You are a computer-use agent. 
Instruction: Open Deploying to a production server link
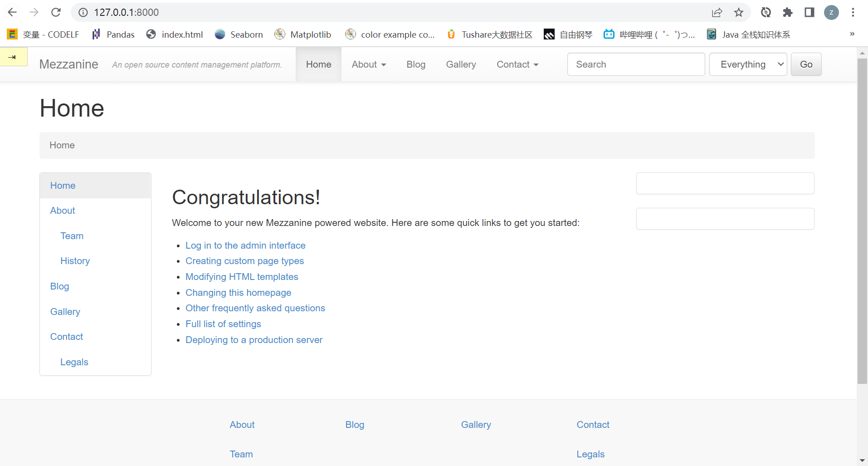point(254,340)
